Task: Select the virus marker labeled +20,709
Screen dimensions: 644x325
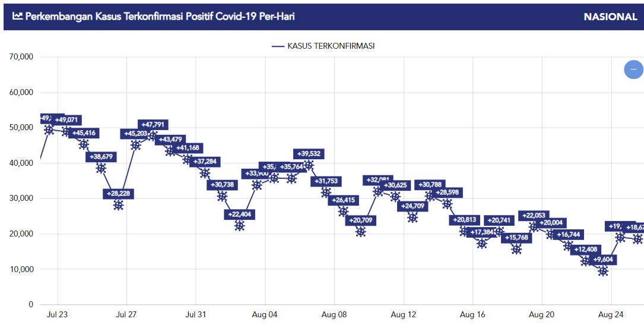Action: tap(361, 232)
